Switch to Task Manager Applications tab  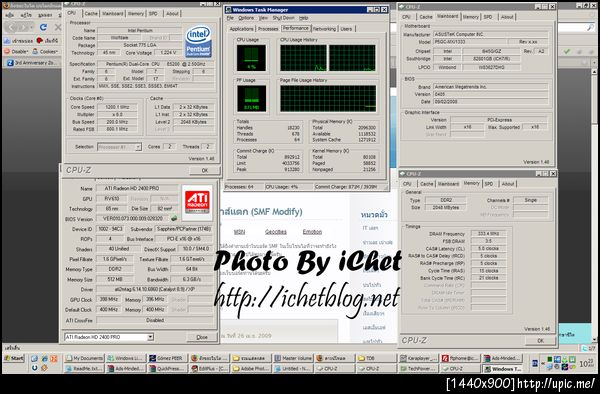click(241, 29)
